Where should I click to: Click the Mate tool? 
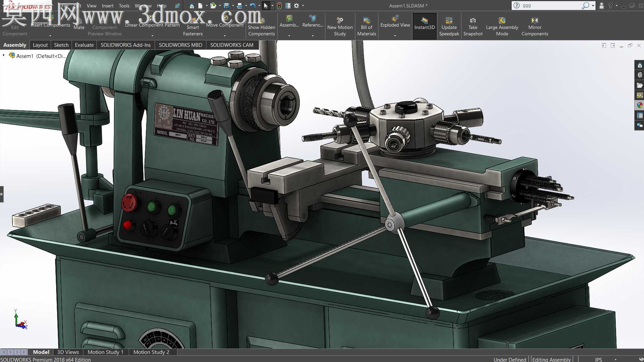coord(79,24)
